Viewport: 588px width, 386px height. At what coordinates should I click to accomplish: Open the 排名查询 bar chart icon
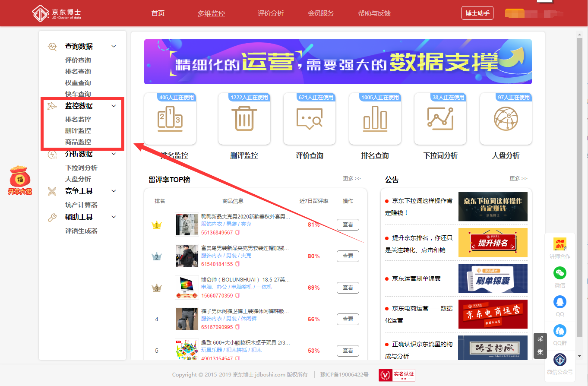pos(375,118)
